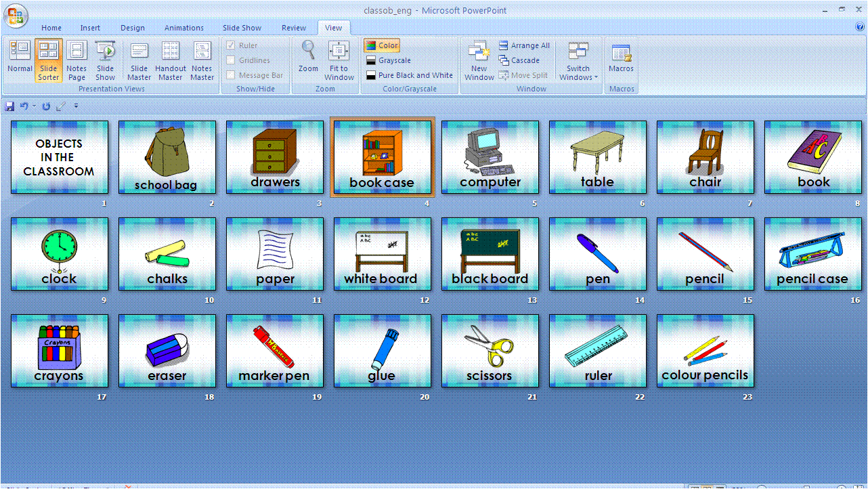Select the 'chair' slide thumbnail
The width and height of the screenshot is (868, 489).
(x=706, y=157)
